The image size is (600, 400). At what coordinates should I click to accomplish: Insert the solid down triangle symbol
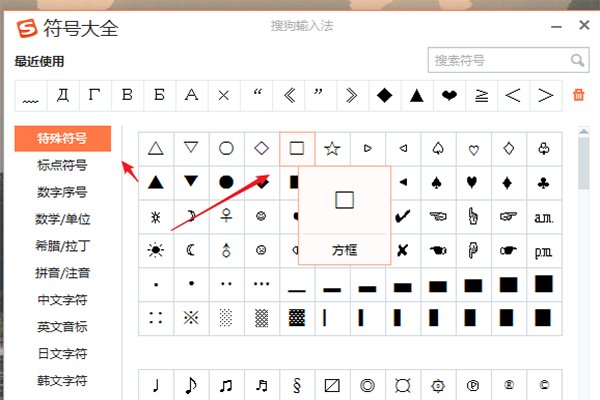coord(191,182)
